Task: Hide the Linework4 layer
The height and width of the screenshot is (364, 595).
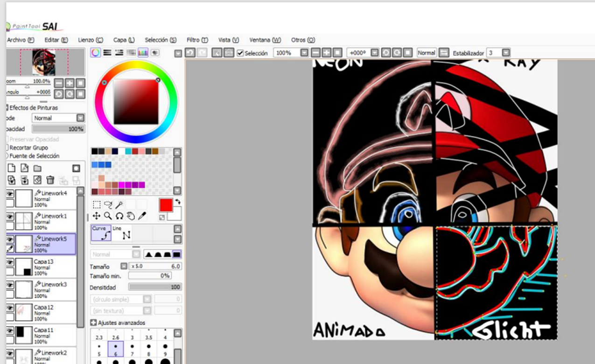Action: click(10, 194)
